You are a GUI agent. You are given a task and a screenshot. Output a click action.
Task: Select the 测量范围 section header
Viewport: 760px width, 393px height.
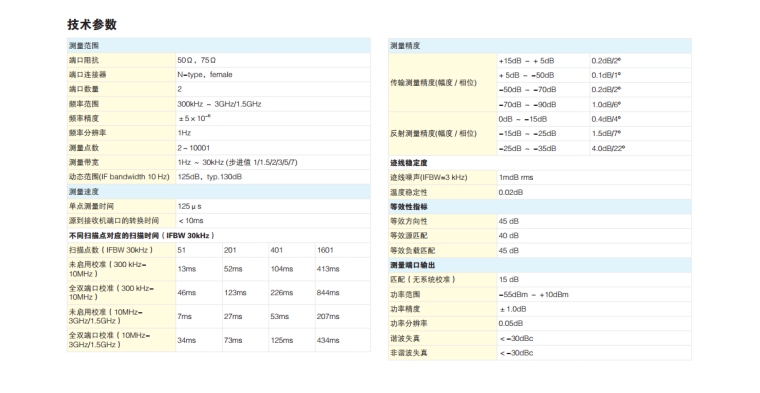pyautogui.click(x=219, y=46)
